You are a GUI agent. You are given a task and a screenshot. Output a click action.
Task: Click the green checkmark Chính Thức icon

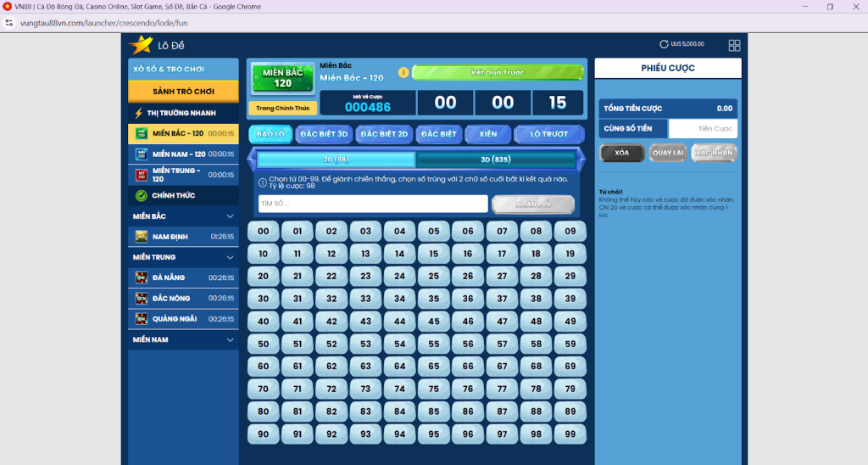(x=142, y=195)
